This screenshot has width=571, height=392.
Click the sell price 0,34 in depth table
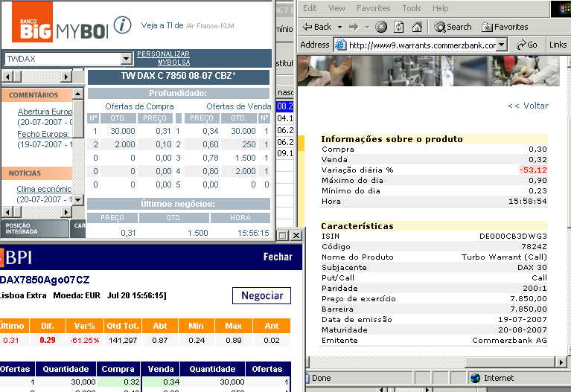click(x=211, y=131)
